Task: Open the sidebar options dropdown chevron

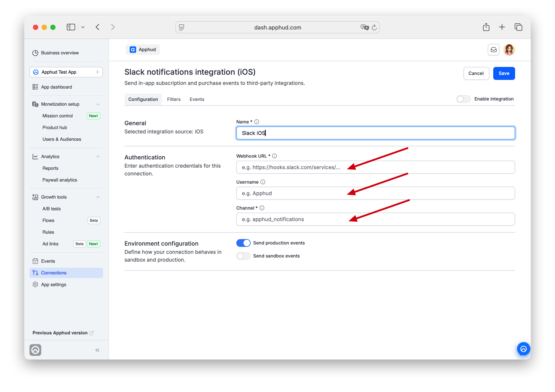Action: [x=83, y=27]
